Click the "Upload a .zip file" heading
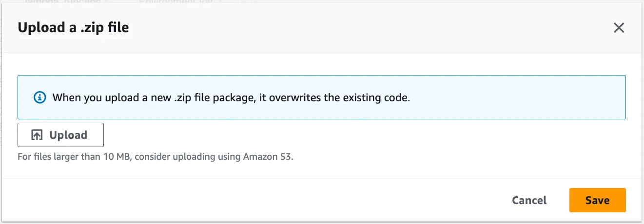Viewport: 644px width, 224px height. click(x=73, y=27)
